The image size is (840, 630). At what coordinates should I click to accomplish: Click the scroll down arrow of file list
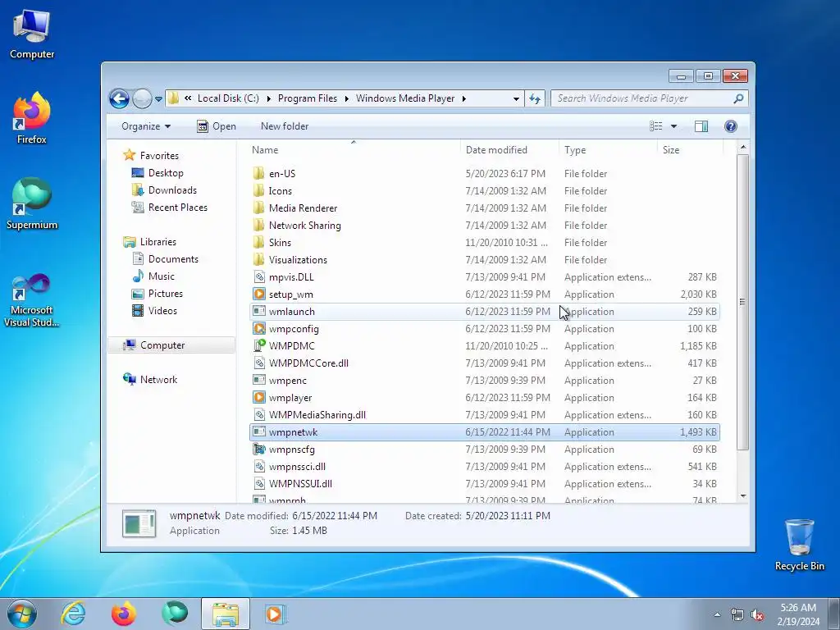pyautogui.click(x=743, y=496)
